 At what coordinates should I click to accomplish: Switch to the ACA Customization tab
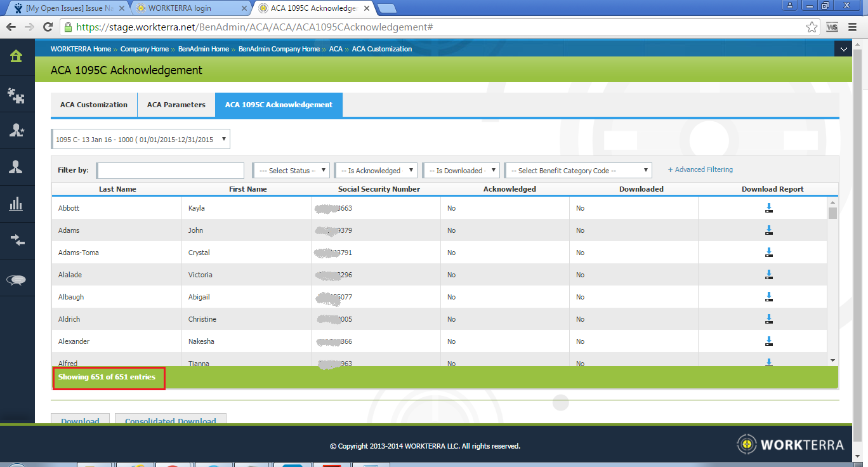pos(94,105)
